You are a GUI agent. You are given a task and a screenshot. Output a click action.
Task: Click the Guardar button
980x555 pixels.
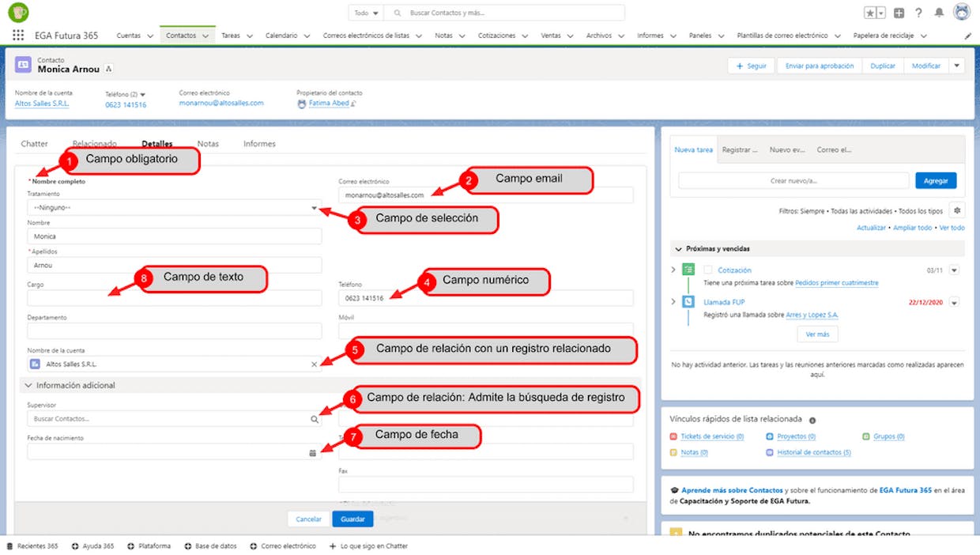click(352, 519)
